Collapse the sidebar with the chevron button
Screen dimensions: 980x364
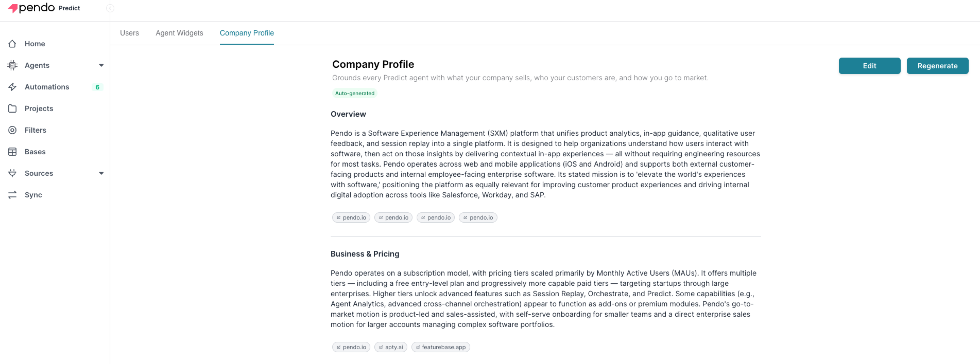click(110, 8)
